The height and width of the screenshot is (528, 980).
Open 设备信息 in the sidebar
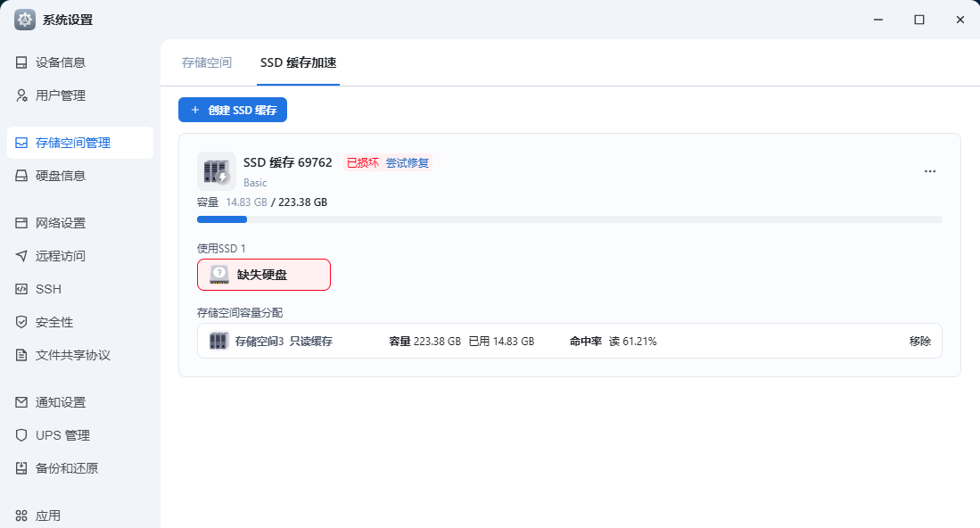(80, 62)
